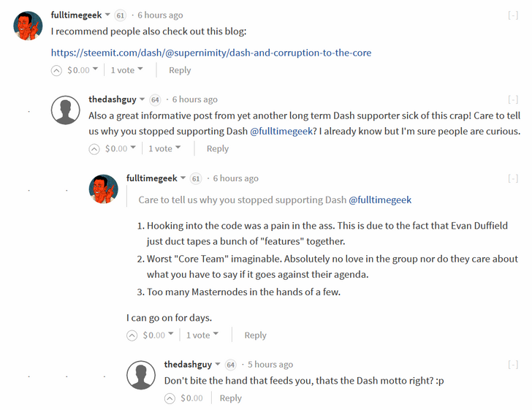Image resolution: width=532 pixels, height=410 pixels.
Task: Open the steemit dash-and-corruption-to-the-core link
Action: point(211,53)
